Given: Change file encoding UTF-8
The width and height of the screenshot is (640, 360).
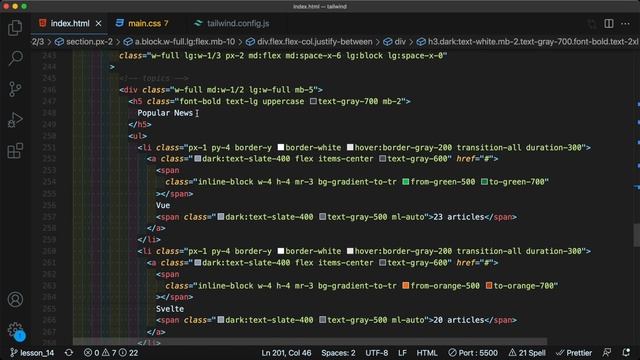Looking at the screenshot, I should click(376, 353).
